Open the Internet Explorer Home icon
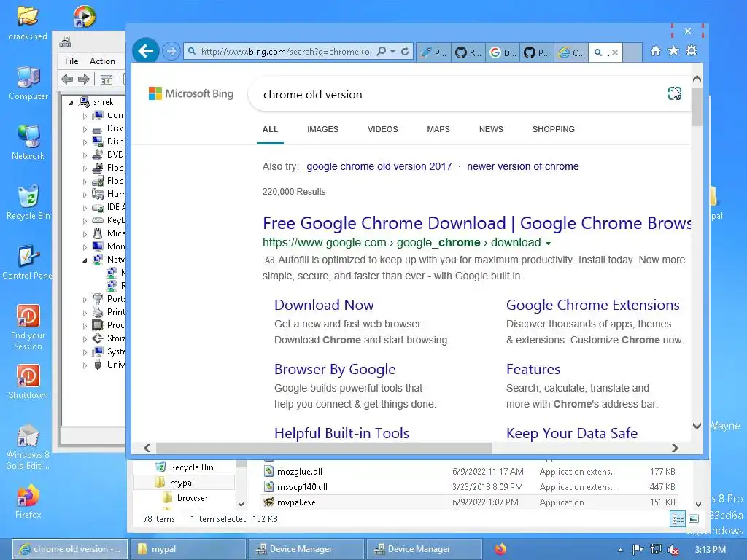747x560 pixels. pyautogui.click(x=656, y=51)
